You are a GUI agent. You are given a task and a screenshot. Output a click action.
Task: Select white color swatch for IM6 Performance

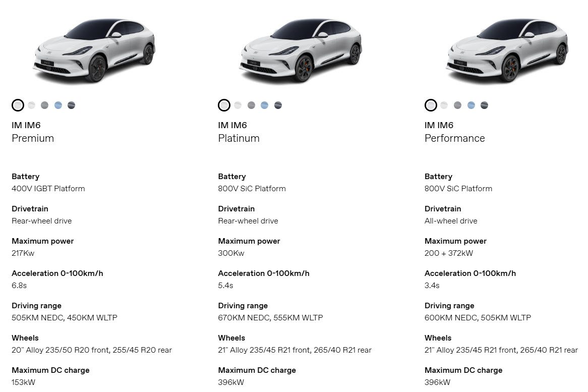pos(431,105)
